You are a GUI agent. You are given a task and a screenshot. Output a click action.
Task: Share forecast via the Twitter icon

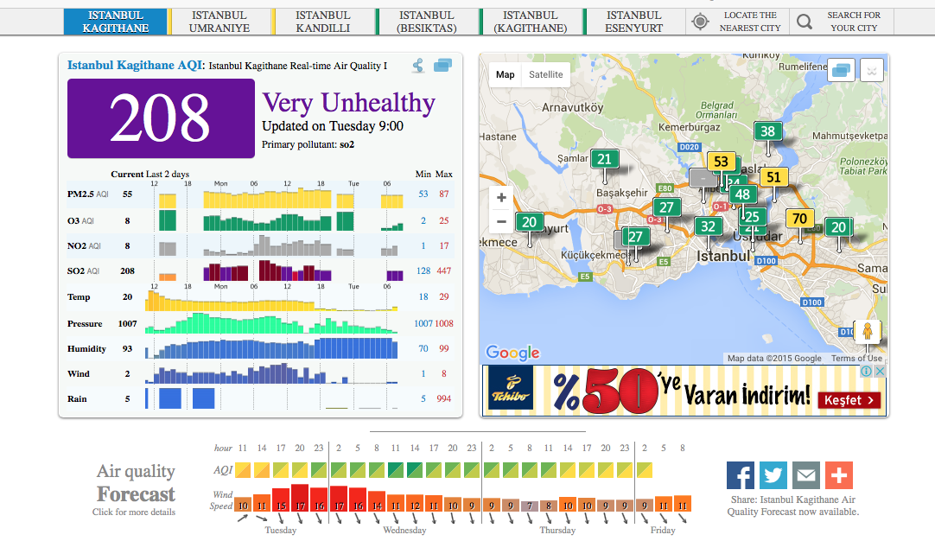coord(773,475)
